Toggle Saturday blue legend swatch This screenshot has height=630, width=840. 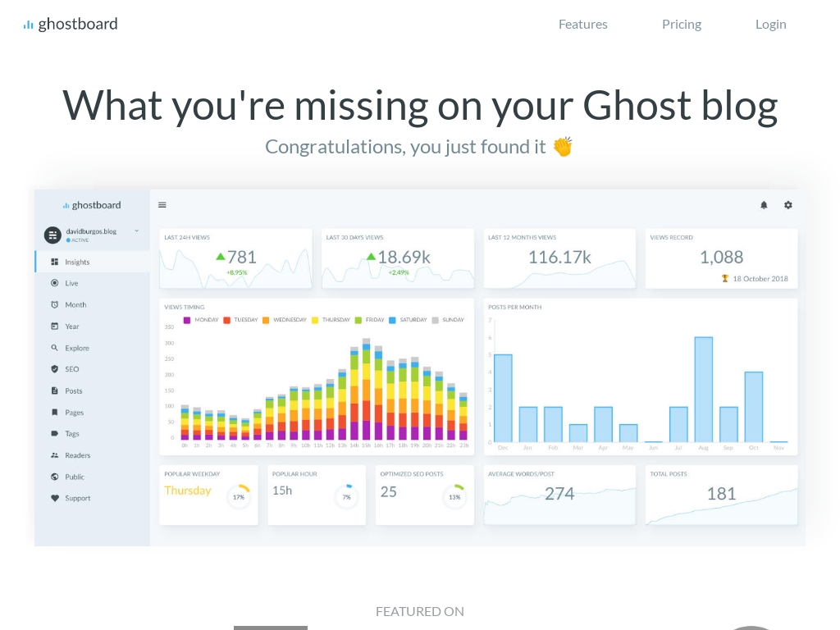[392, 320]
